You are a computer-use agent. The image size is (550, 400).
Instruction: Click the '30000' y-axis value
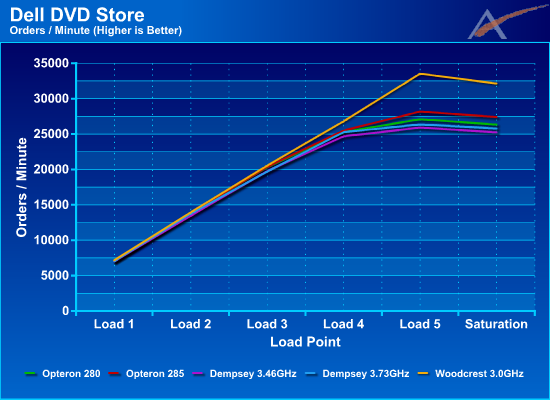point(51,99)
